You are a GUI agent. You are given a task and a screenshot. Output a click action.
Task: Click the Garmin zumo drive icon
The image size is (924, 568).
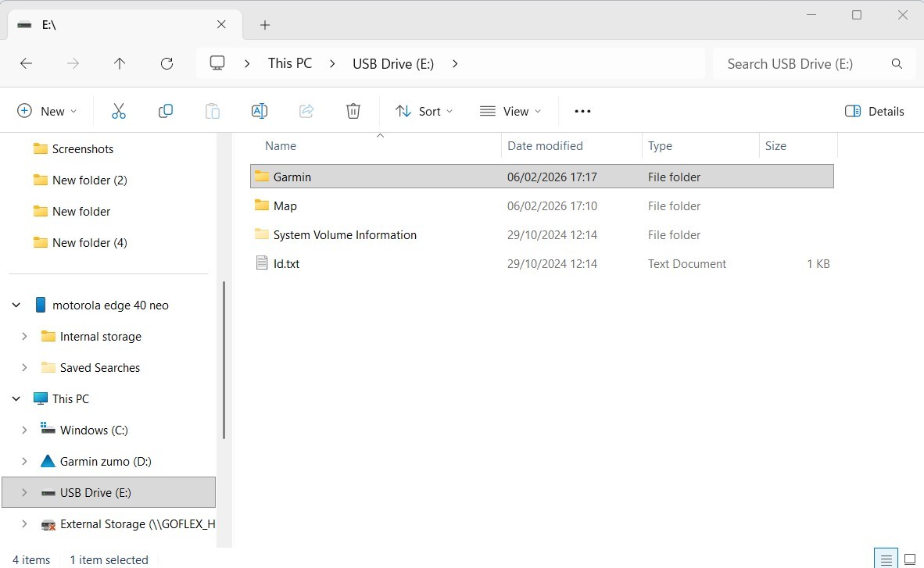(48, 461)
